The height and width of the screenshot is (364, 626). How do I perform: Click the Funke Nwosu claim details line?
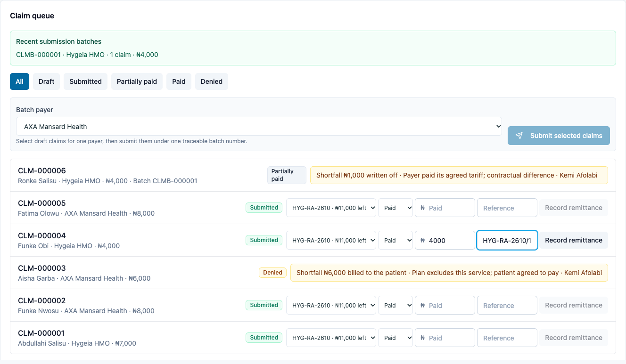coord(86,311)
